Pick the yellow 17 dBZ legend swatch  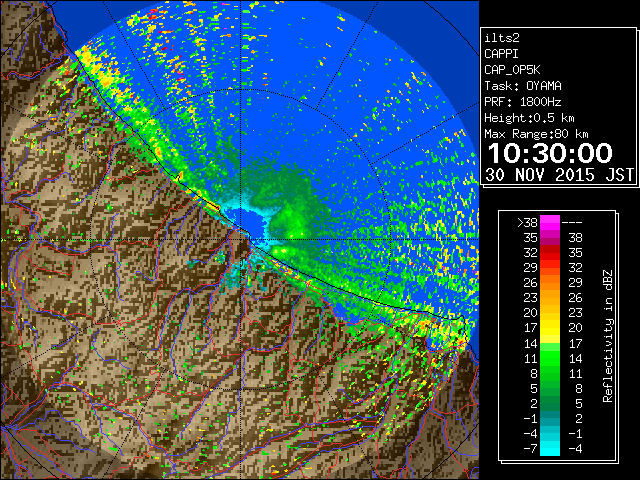pos(550,328)
